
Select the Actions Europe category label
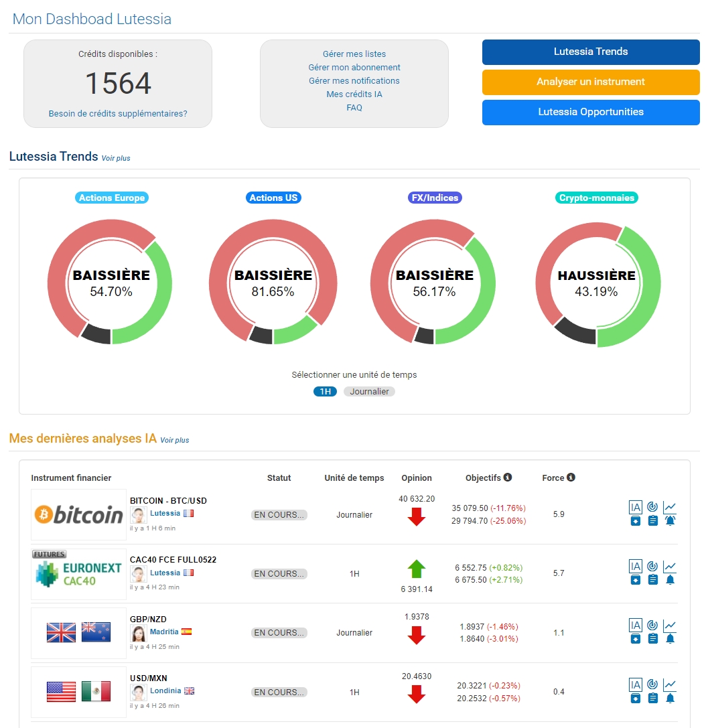coord(112,198)
